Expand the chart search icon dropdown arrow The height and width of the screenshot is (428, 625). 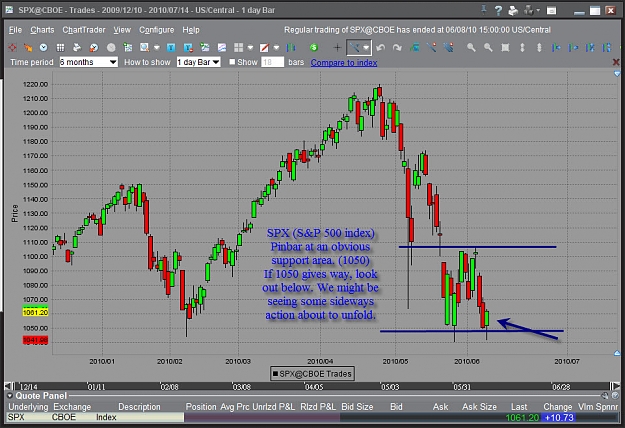(x=157, y=48)
